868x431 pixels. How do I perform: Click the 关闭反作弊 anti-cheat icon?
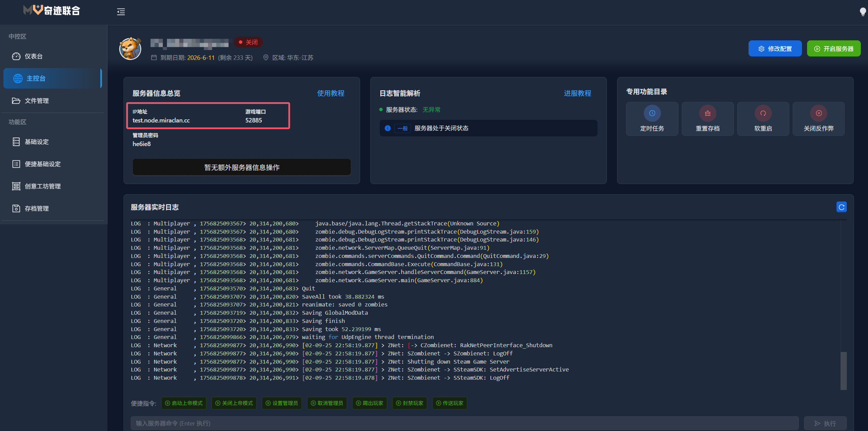(x=818, y=114)
